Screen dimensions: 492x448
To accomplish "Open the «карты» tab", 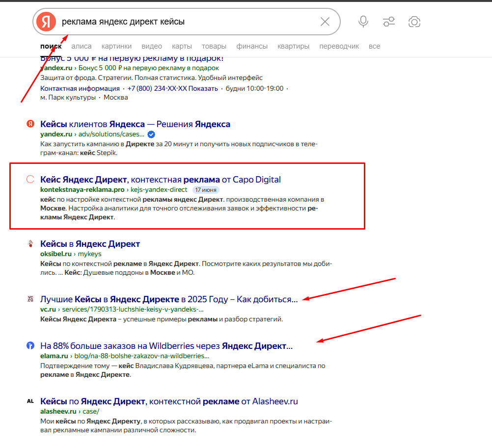I will coord(182,46).
